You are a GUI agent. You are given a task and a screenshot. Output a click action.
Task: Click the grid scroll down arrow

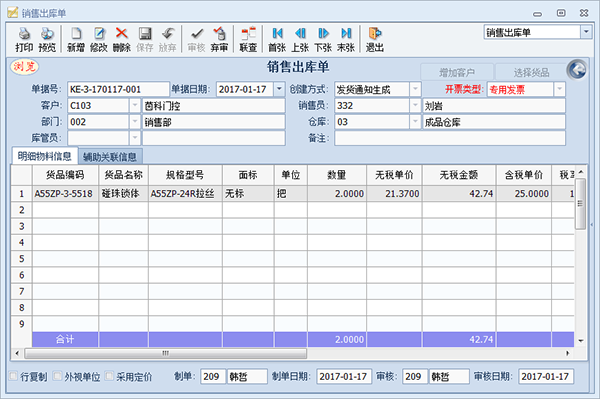(580, 340)
